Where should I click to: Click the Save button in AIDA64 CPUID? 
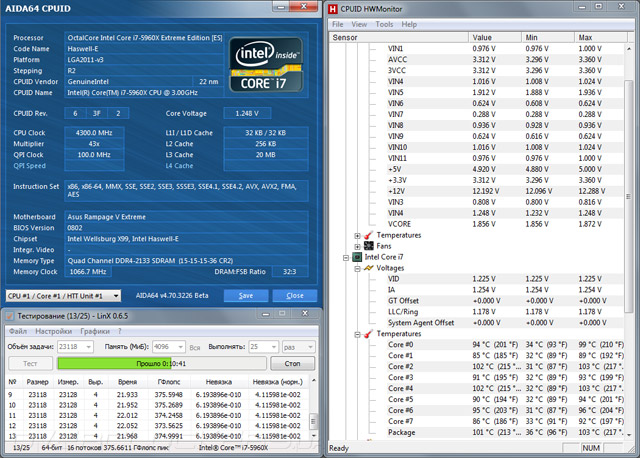pyautogui.click(x=246, y=296)
